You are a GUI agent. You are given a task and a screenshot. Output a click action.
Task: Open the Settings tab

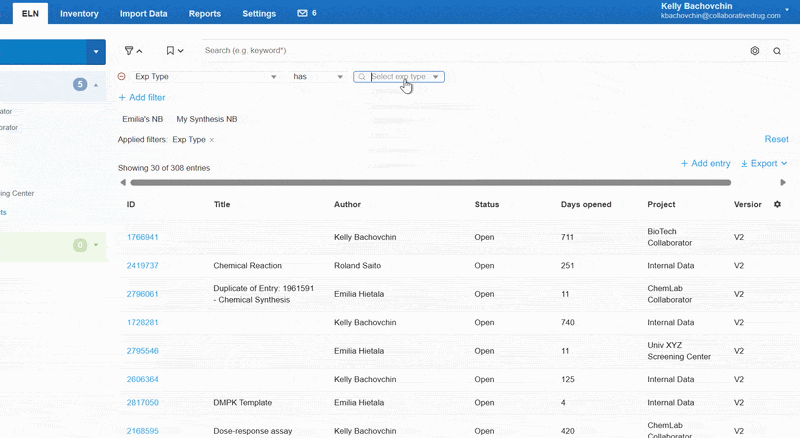pos(259,14)
